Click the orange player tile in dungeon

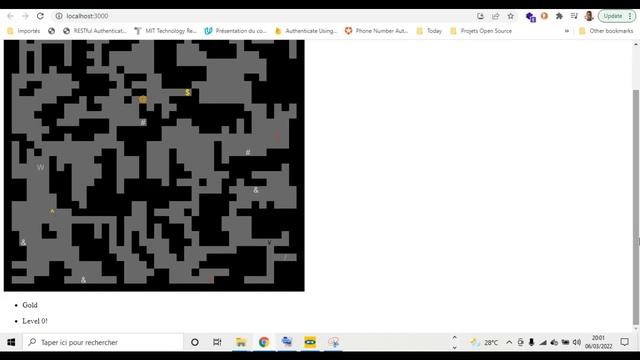[x=143, y=100]
